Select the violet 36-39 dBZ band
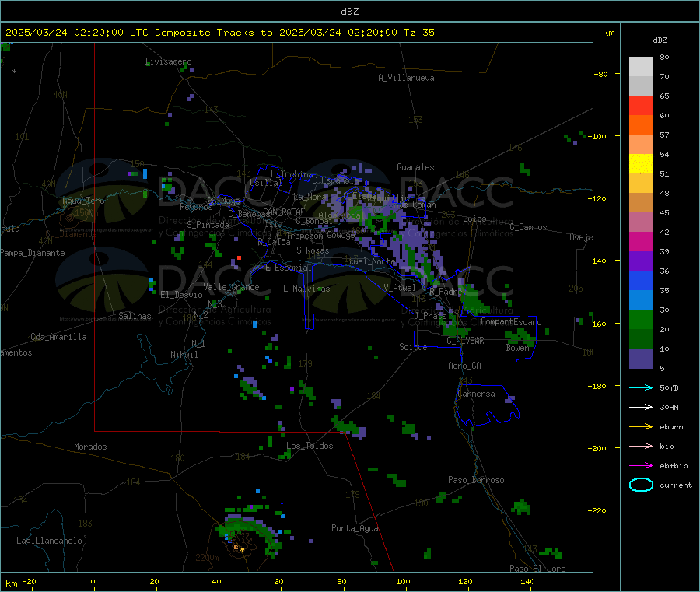 [641, 261]
